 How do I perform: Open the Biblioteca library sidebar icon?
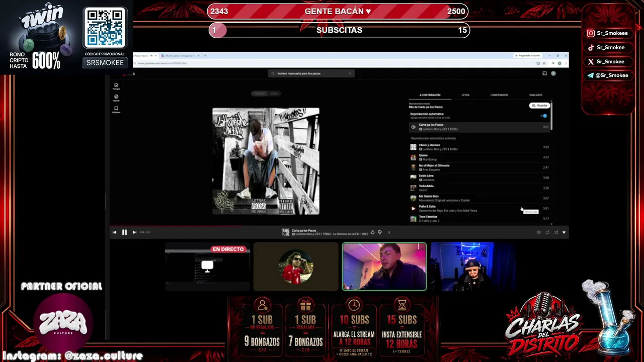pyautogui.click(x=116, y=109)
